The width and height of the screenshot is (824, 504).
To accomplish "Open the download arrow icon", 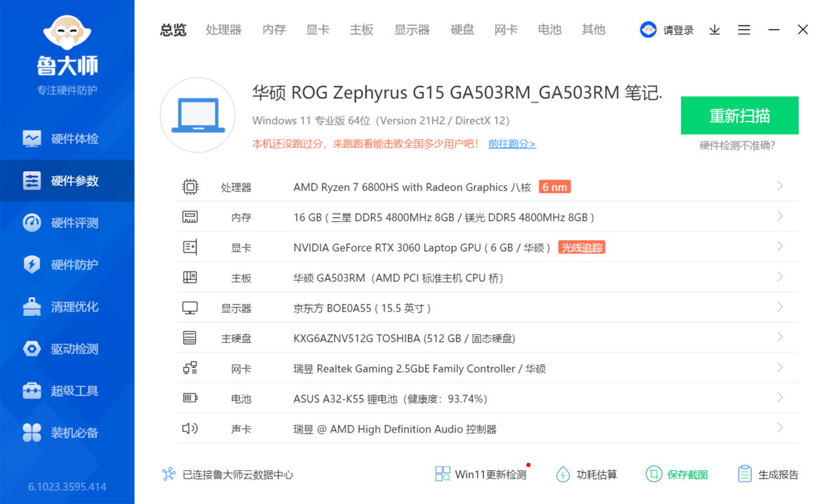I will point(715,30).
